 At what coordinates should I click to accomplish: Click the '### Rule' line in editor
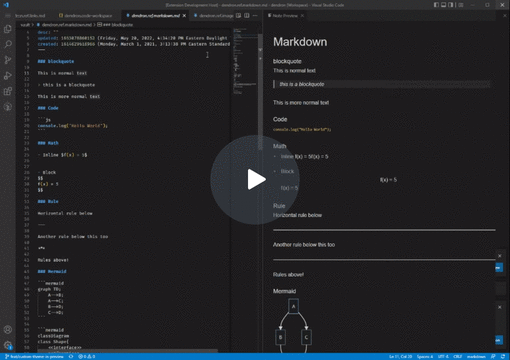pos(48,201)
